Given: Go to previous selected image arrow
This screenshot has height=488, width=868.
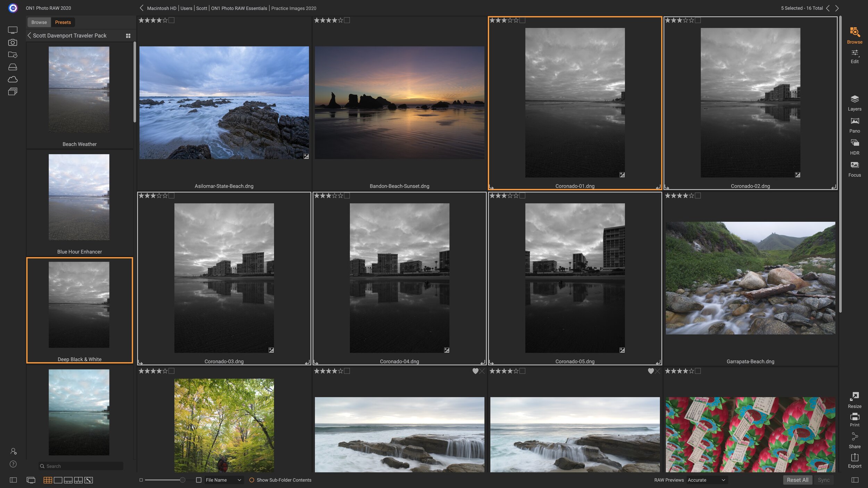Looking at the screenshot, I should click(x=828, y=8).
